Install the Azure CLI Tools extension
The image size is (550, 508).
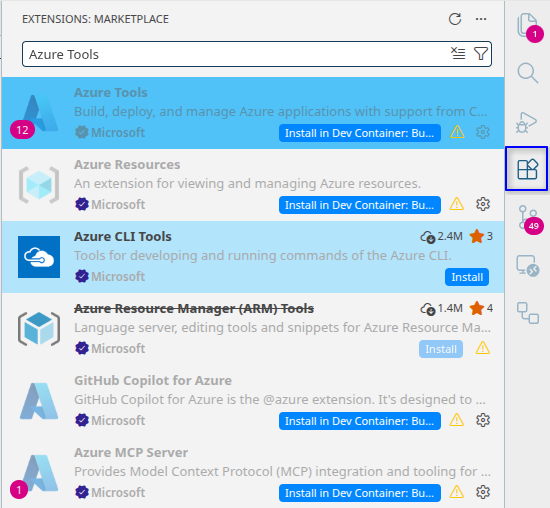[x=467, y=277]
